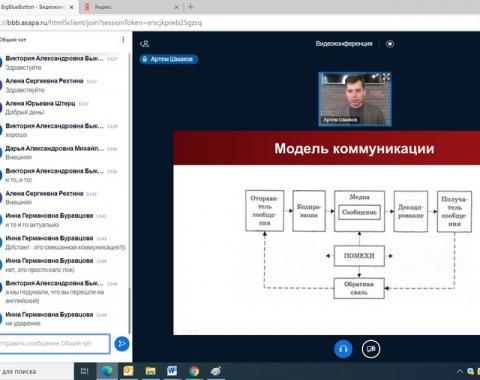Click the share webcam button
480x380 pixels.
(371, 349)
